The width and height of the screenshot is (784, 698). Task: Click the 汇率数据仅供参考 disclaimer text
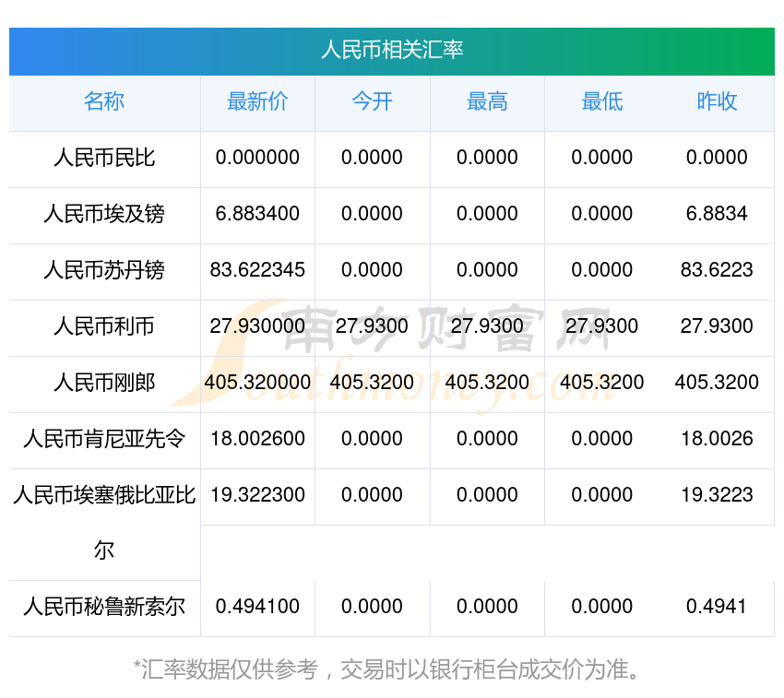[386, 669]
